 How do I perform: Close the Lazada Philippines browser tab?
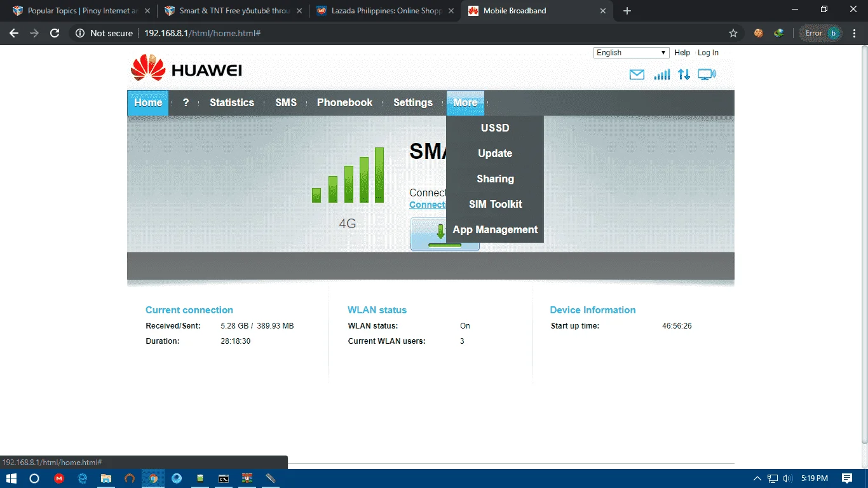[451, 11]
